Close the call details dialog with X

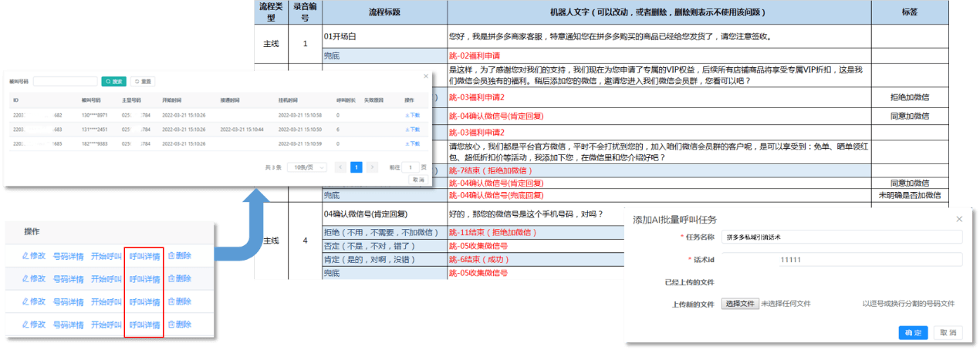coord(426,76)
